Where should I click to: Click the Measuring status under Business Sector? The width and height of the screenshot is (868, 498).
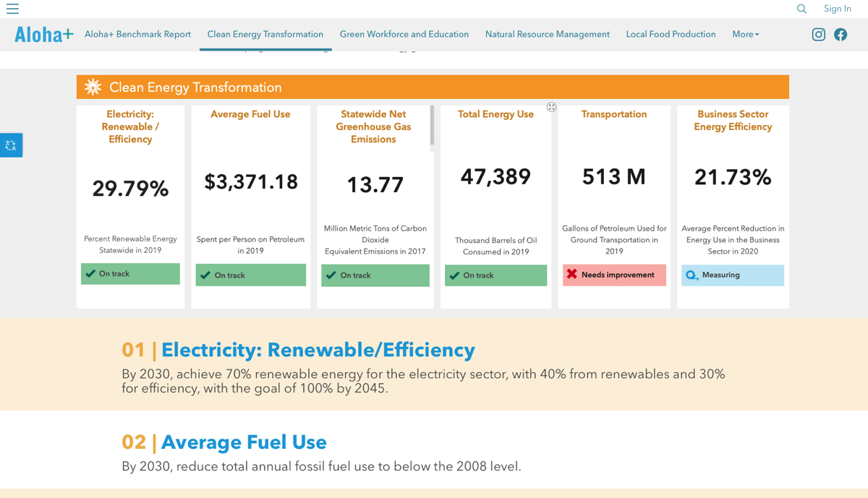pos(732,275)
